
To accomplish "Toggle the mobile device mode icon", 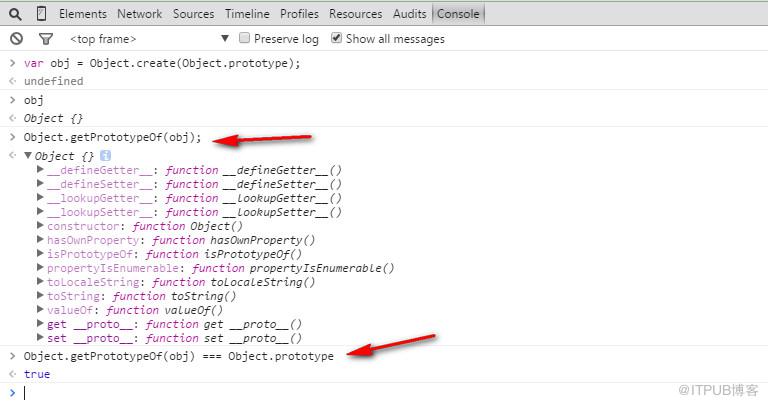I will point(42,14).
